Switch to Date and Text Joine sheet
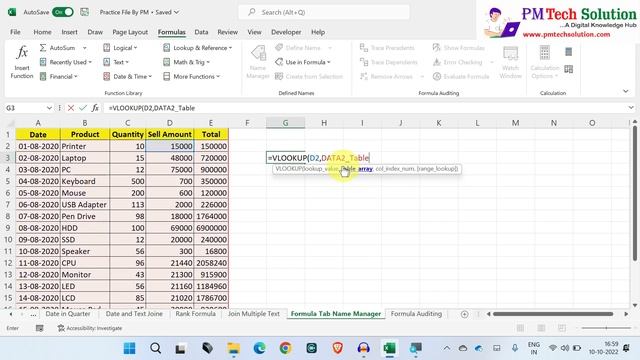The image size is (640, 360). [134, 313]
